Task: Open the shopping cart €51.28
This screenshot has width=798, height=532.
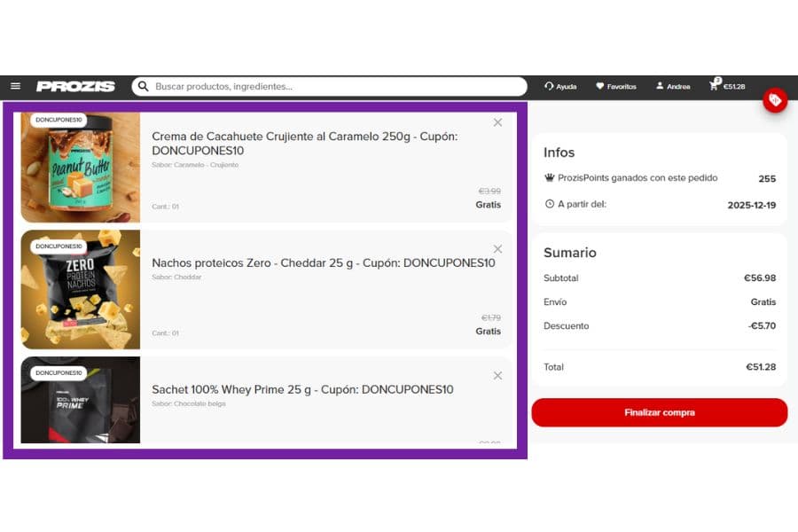Action: 727,85
